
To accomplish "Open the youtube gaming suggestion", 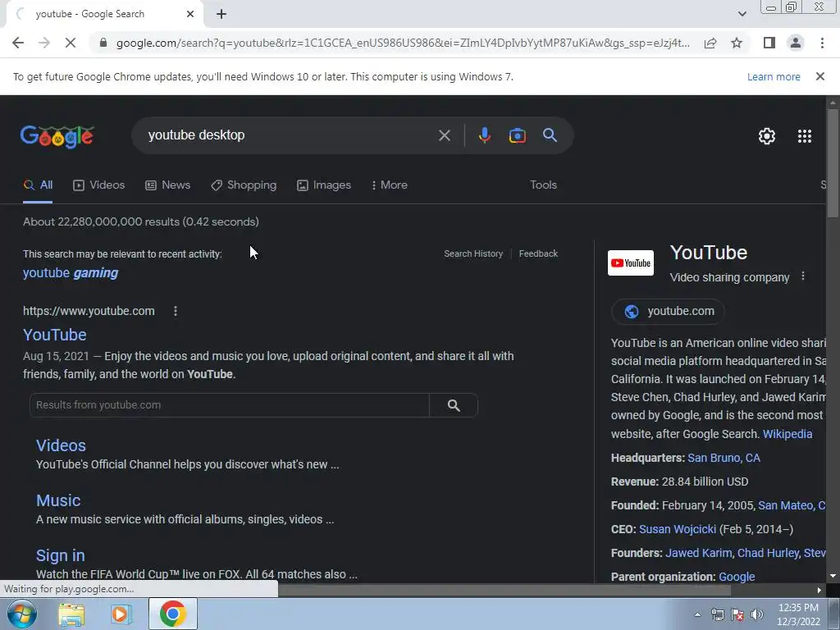I will 71,273.
